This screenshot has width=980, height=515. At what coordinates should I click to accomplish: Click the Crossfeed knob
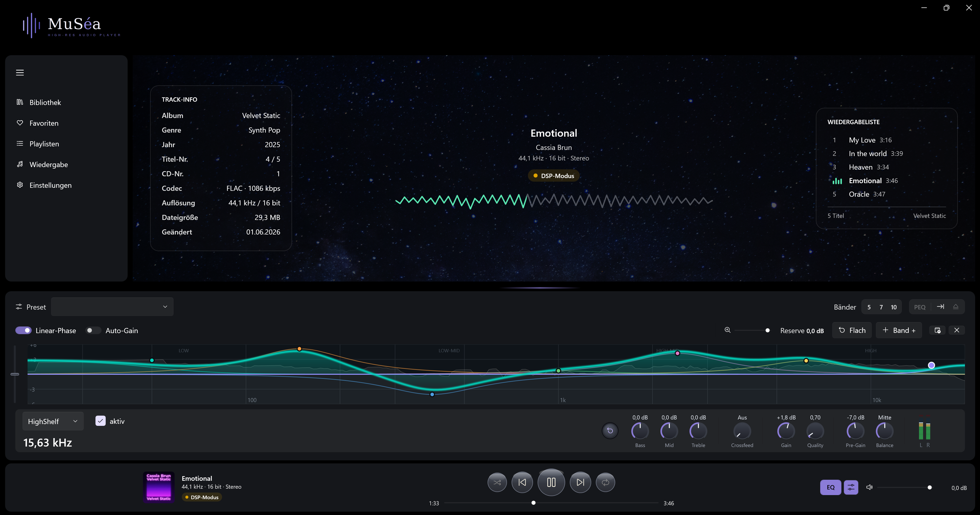[x=742, y=431]
